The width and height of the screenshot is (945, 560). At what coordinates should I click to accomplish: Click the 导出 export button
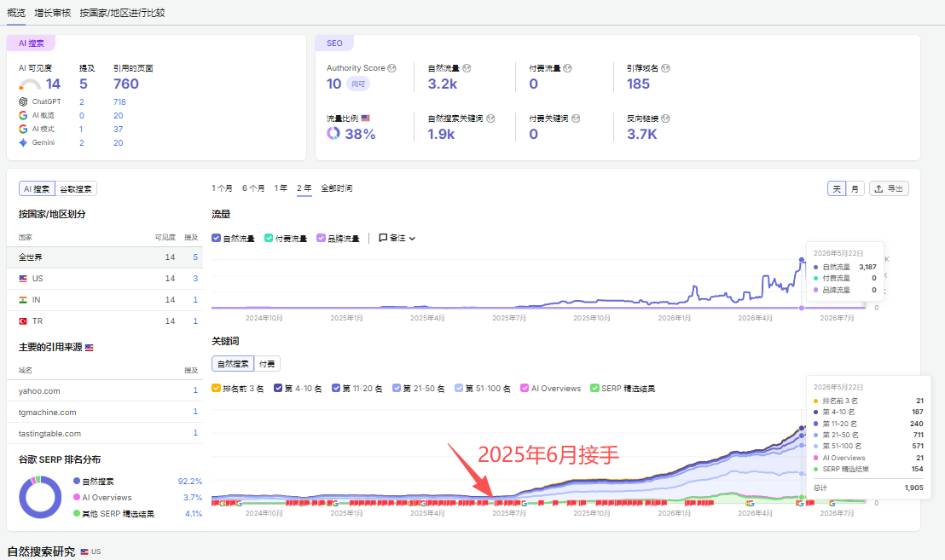(x=889, y=188)
